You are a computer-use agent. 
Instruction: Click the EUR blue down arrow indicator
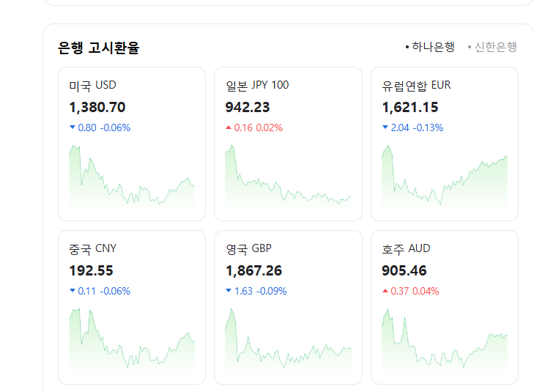tap(385, 127)
